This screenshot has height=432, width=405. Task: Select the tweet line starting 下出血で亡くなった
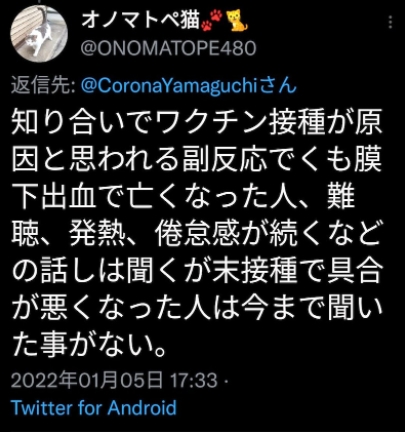pos(183,197)
